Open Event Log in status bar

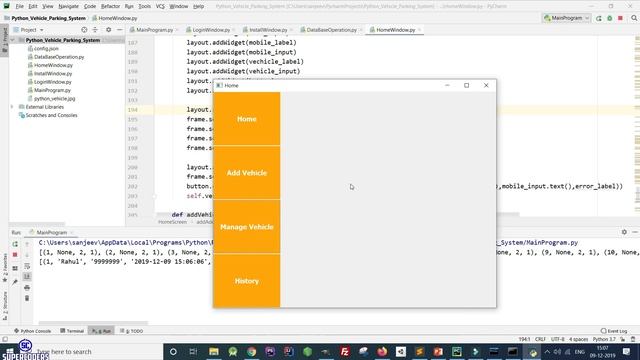pos(614,331)
